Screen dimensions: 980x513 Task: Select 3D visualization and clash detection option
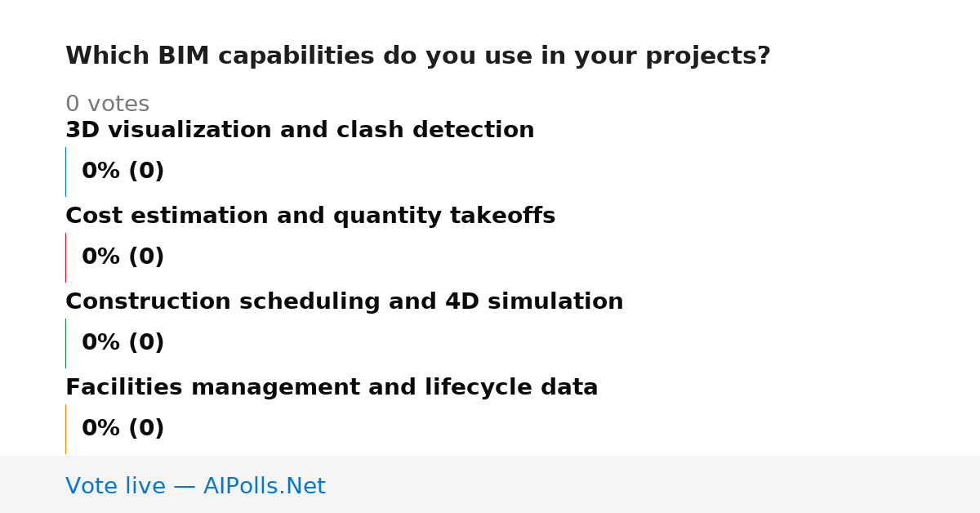(x=300, y=131)
